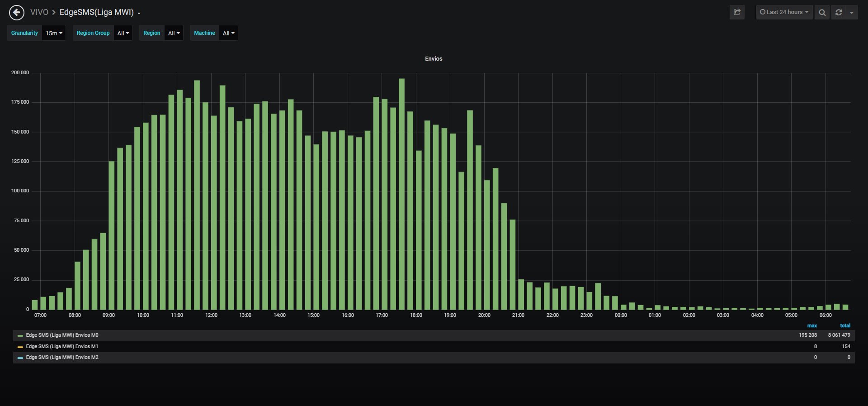Click the M0 total value 8 061 479
This screenshot has height=406, width=868.
839,335
